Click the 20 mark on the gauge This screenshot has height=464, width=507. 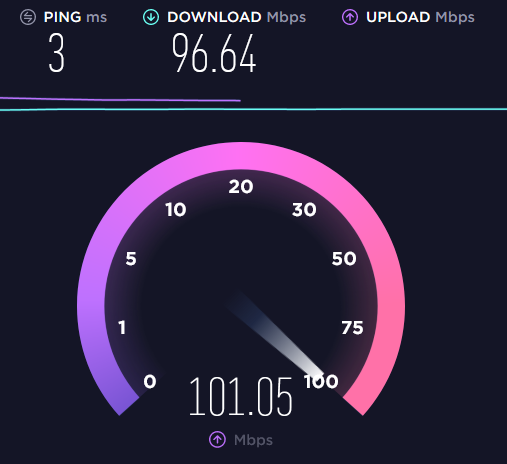[x=241, y=187]
